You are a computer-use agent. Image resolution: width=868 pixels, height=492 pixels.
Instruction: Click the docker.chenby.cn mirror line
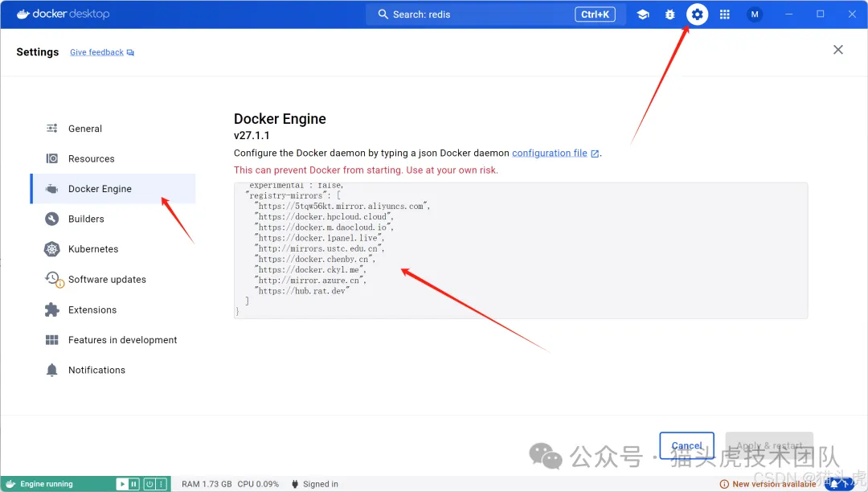point(315,259)
